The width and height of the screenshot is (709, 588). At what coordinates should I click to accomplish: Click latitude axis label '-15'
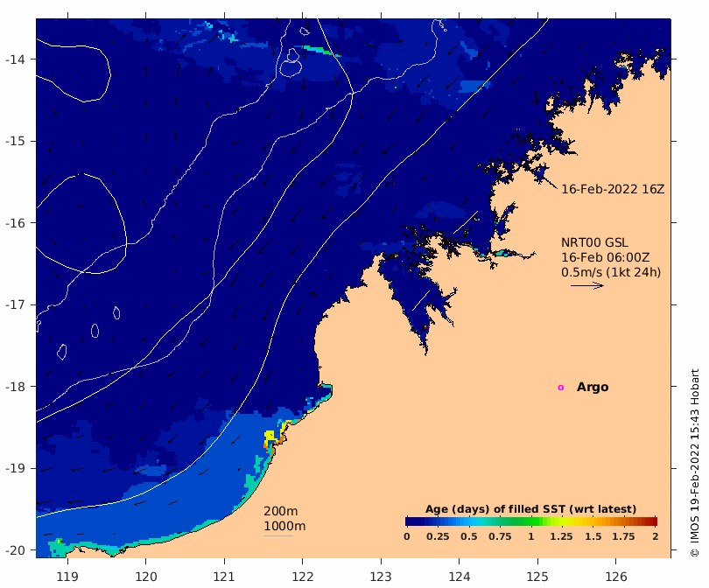click(15, 141)
